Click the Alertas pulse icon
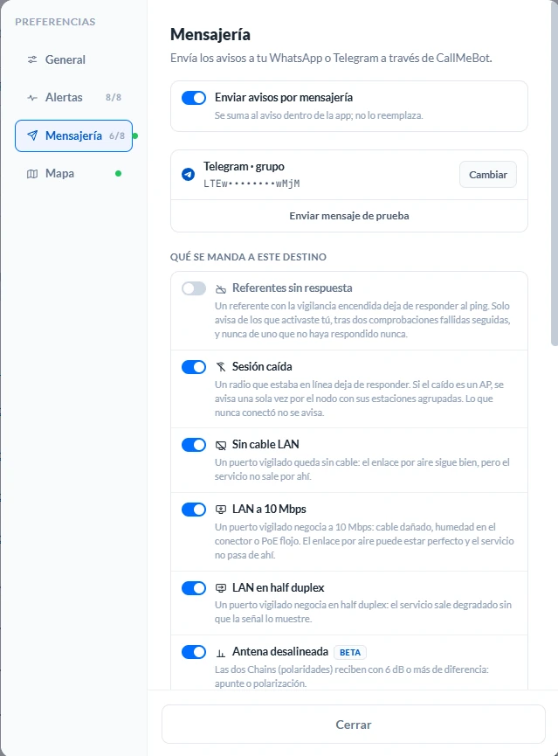 [x=32, y=97]
